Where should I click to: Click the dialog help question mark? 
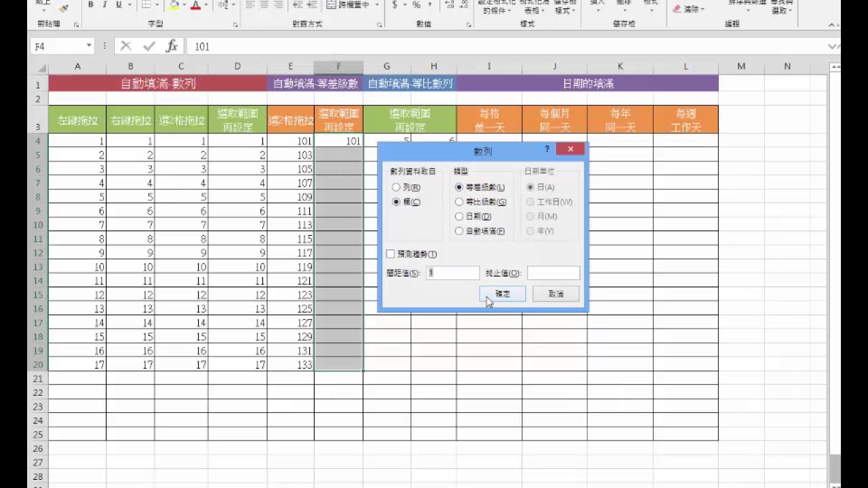pos(547,149)
